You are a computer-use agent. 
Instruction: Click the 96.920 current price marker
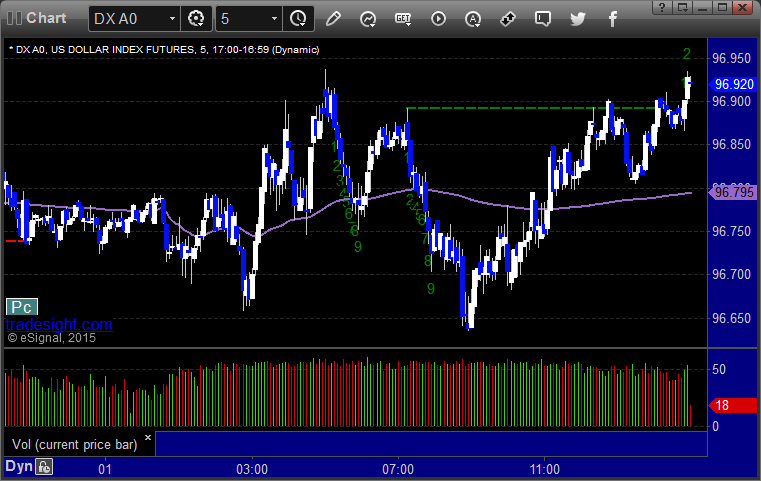click(733, 84)
